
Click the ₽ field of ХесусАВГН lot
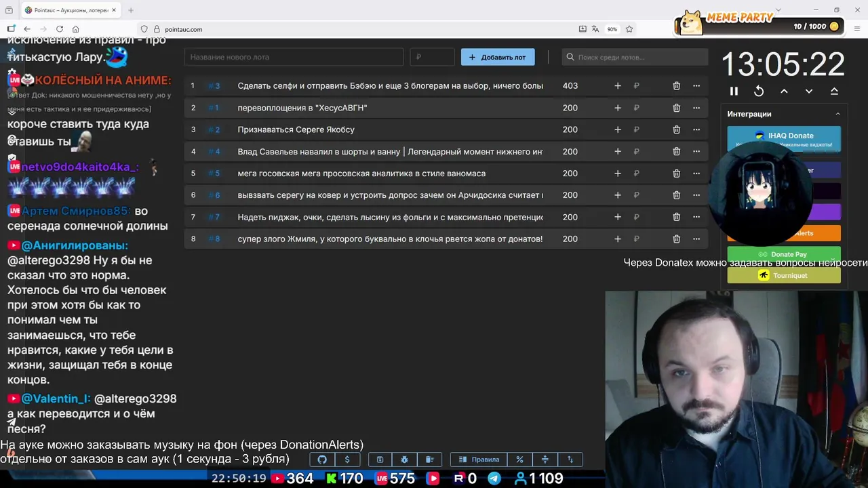pyautogui.click(x=646, y=108)
